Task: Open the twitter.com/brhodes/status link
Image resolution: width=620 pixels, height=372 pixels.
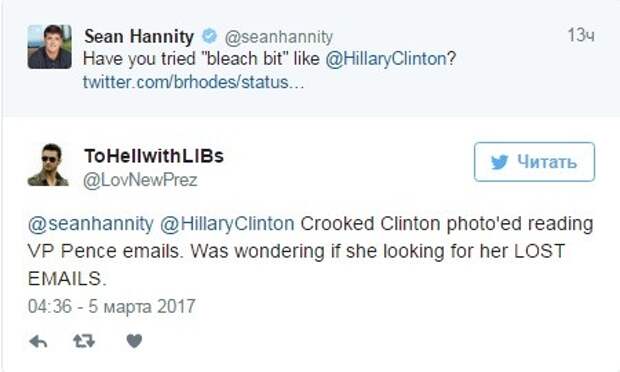Action: pos(193,82)
